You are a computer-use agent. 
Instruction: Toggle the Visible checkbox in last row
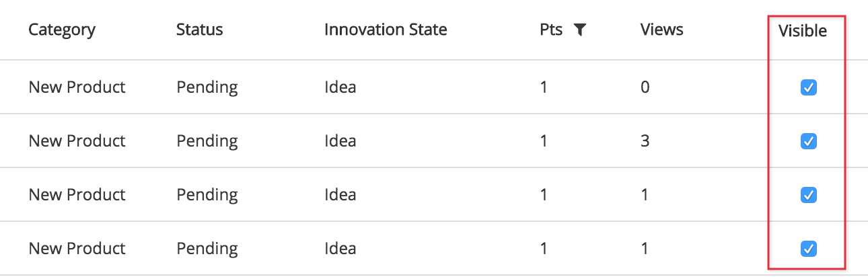pos(808,249)
